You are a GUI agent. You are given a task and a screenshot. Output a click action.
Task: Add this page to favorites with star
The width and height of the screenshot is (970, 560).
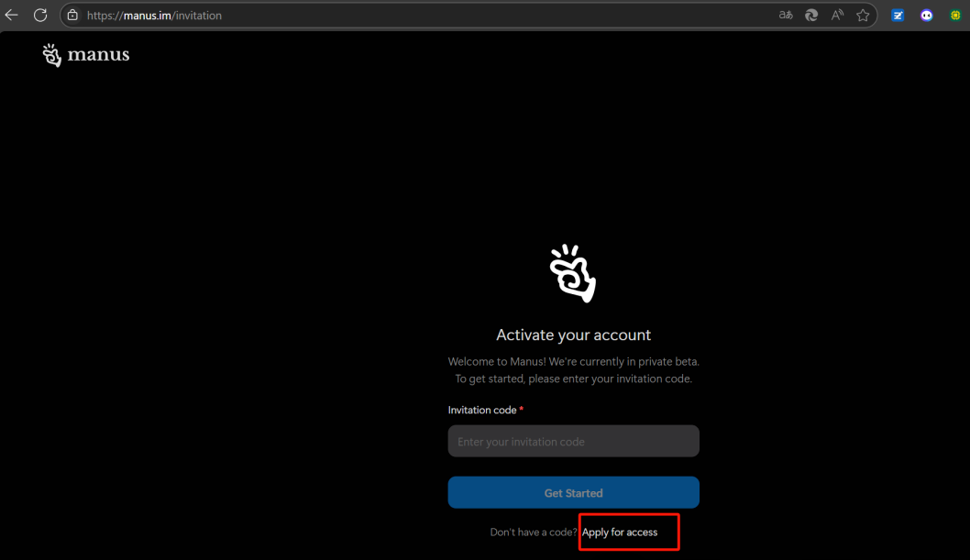[863, 16]
